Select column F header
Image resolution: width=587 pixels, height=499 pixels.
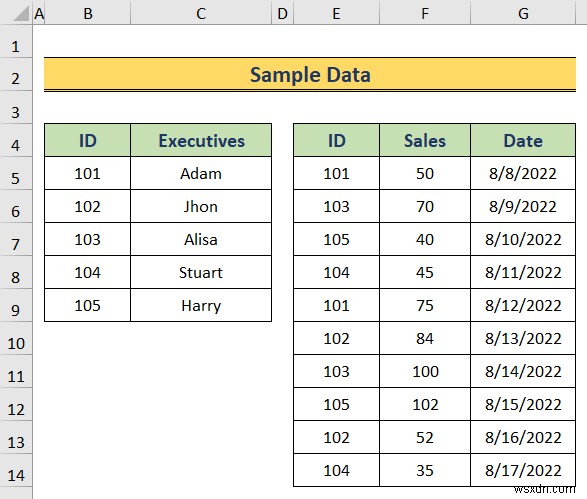[x=425, y=14]
